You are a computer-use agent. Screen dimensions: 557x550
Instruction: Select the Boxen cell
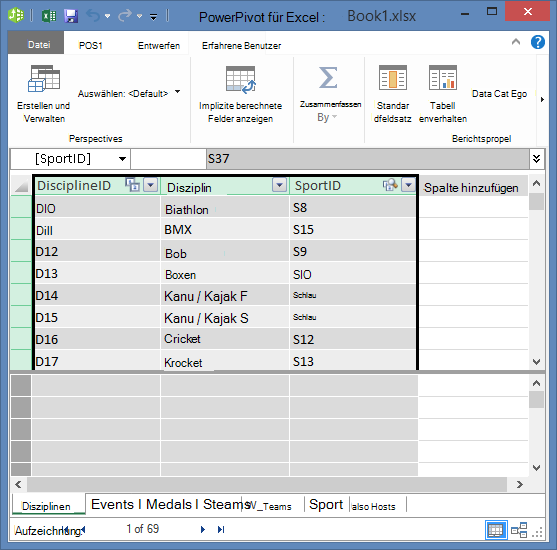225,274
